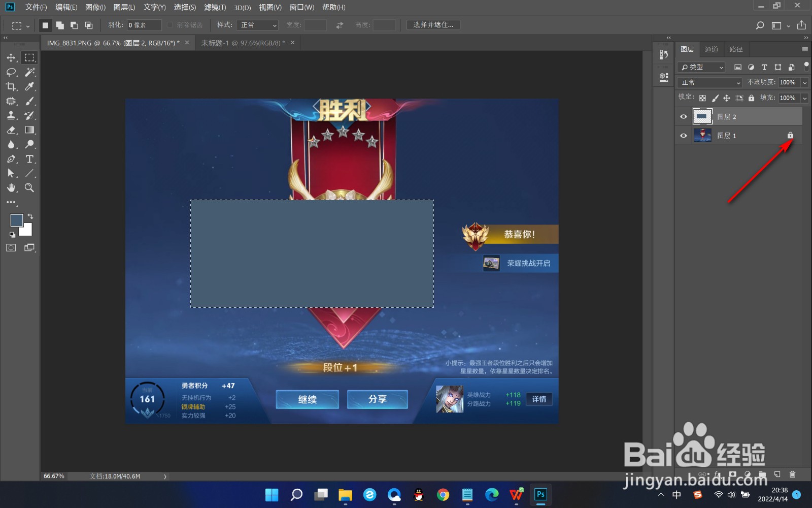Select the Lasso tool

click(x=11, y=72)
